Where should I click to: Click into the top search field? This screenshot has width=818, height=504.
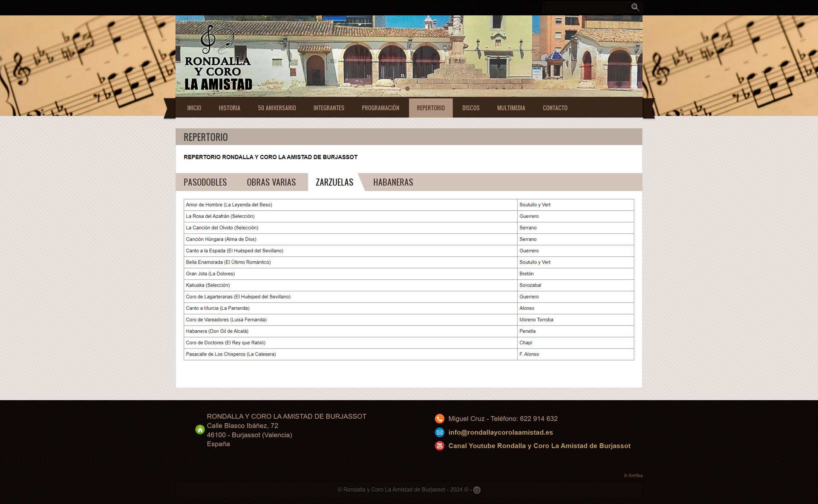tap(586, 7)
